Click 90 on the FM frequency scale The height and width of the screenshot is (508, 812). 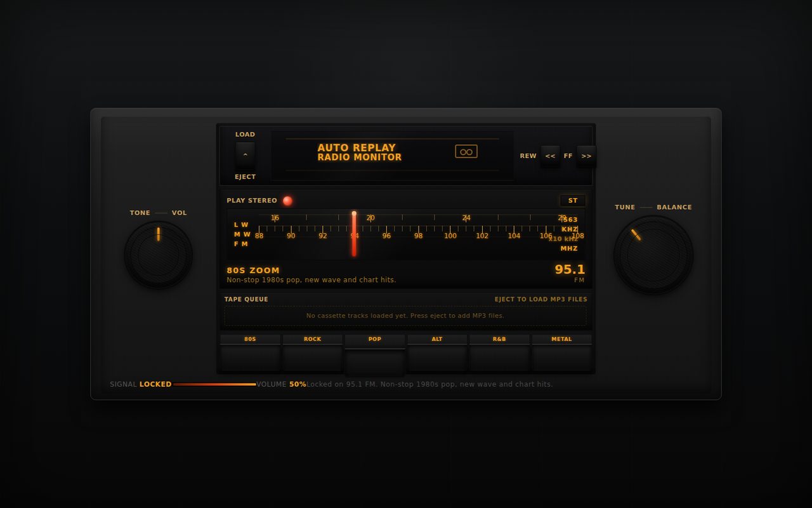[291, 236]
